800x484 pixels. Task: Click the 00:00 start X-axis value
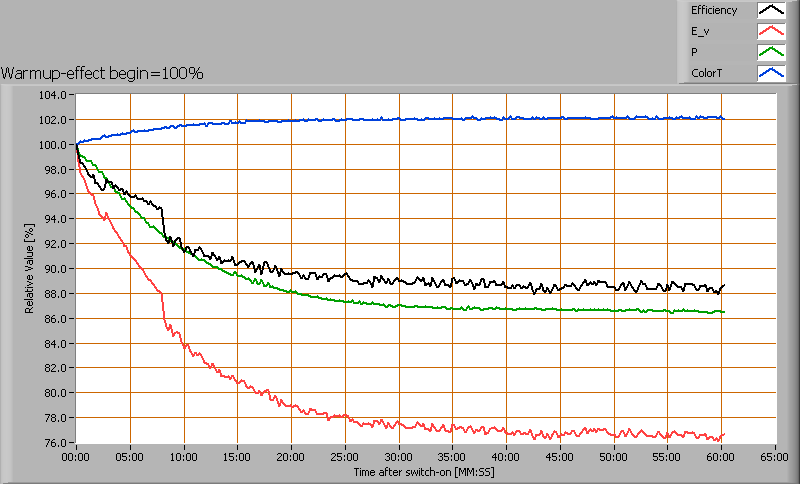pyautogui.click(x=76, y=456)
